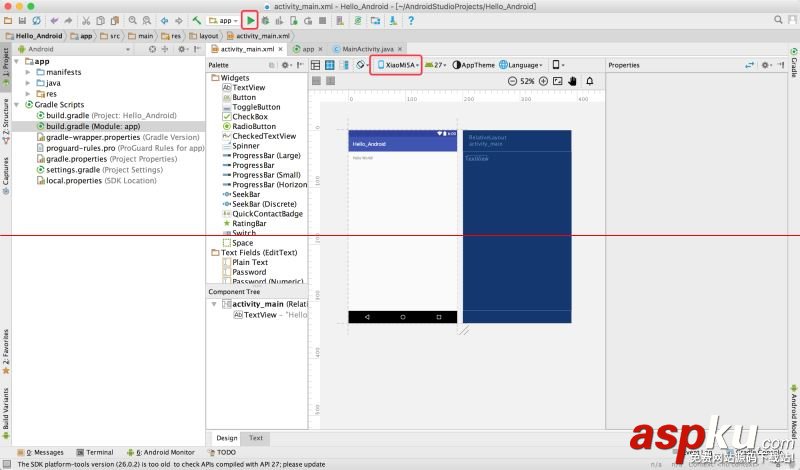
Task: Show the Blueprint surface view
Action: [330, 65]
